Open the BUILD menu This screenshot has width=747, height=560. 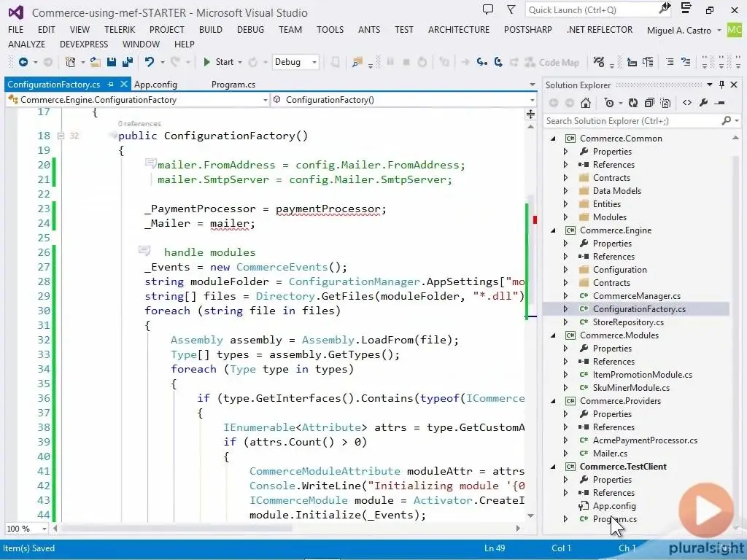point(211,29)
